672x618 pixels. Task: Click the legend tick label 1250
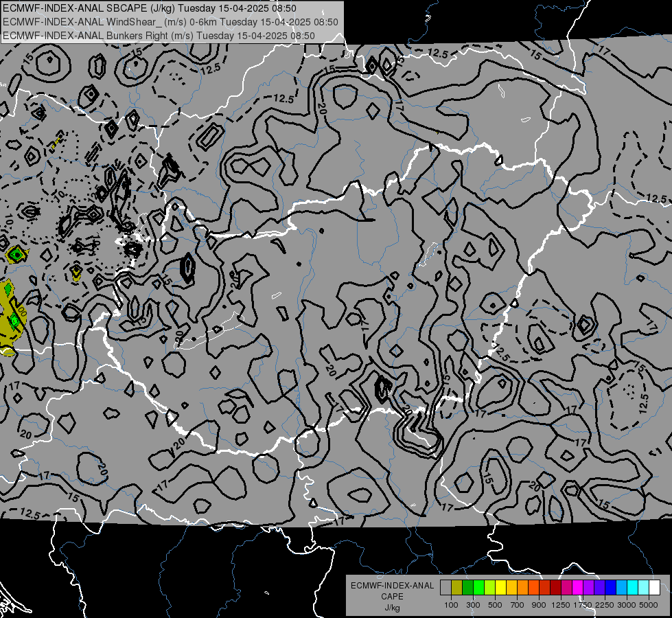pos(561,605)
